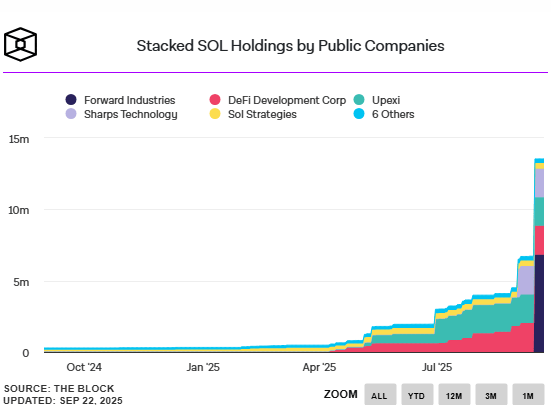Select the YTD zoom range
The width and height of the screenshot is (551, 405).
tap(417, 395)
